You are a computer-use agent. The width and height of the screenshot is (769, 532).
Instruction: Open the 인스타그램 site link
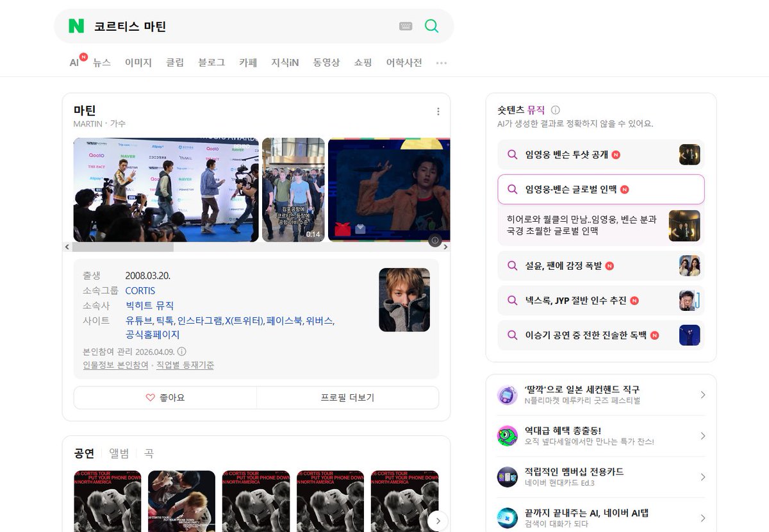(200, 320)
